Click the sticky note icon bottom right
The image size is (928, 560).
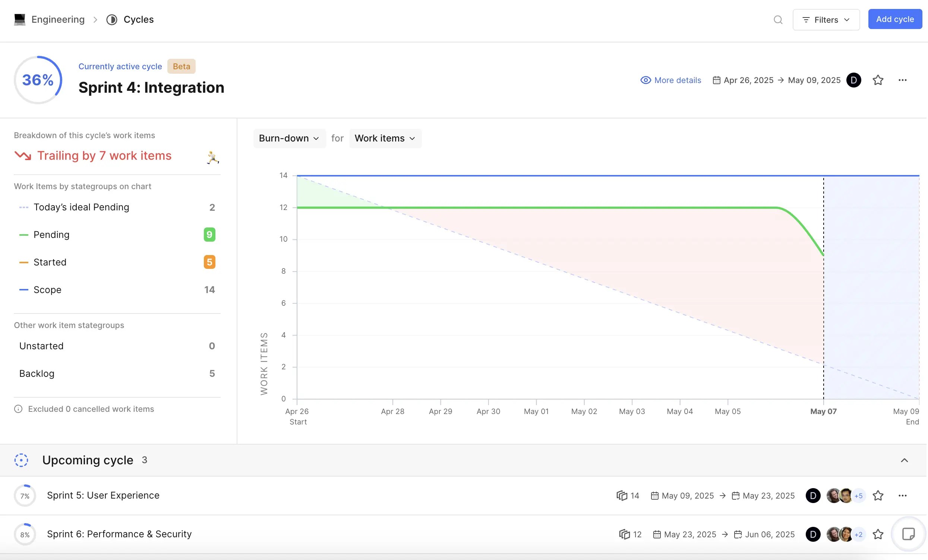(908, 534)
